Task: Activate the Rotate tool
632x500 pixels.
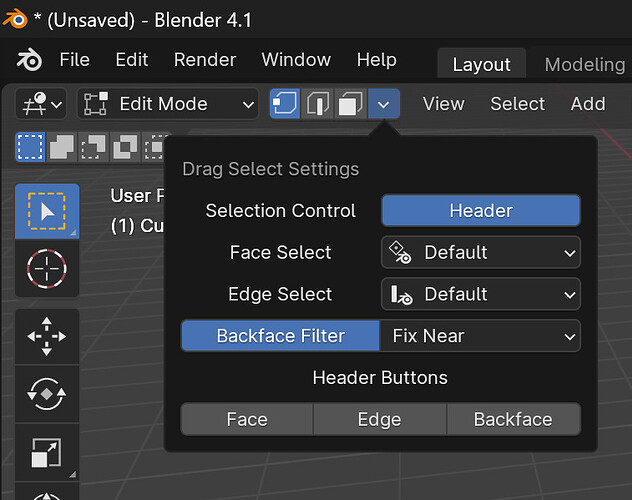Action: pyautogui.click(x=47, y=394)
